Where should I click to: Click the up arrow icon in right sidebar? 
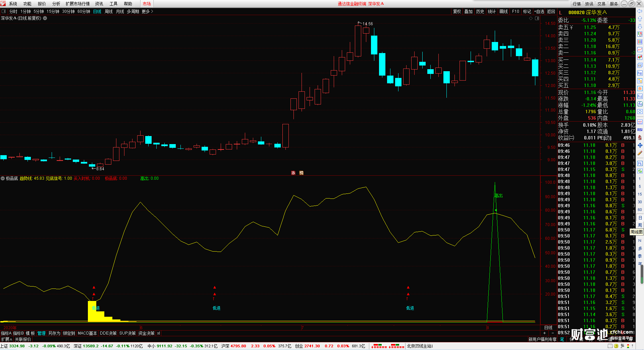(x=640, y=19)
